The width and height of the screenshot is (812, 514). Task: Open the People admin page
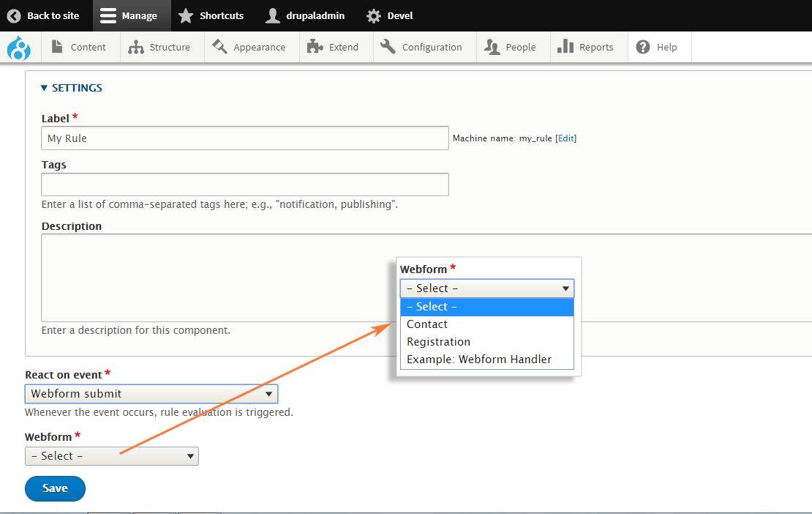click(511, 47)
